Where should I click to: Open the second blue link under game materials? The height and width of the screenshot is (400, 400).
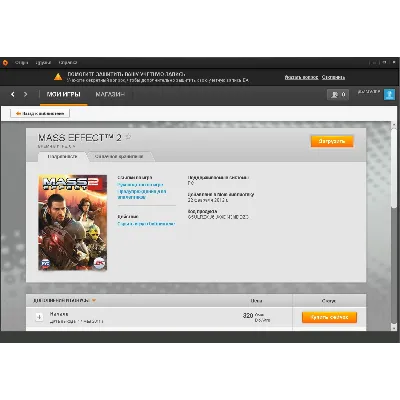pos(142,194)
